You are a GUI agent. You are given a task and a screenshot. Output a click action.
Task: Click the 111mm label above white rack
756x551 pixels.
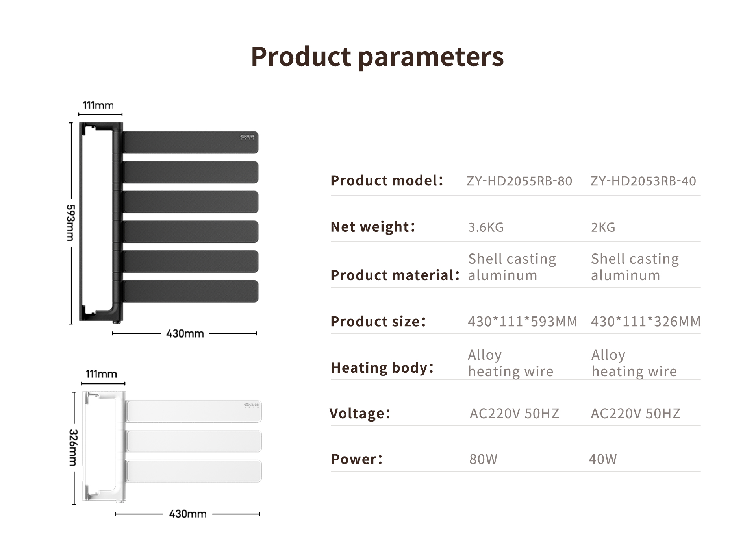[101, 374]
